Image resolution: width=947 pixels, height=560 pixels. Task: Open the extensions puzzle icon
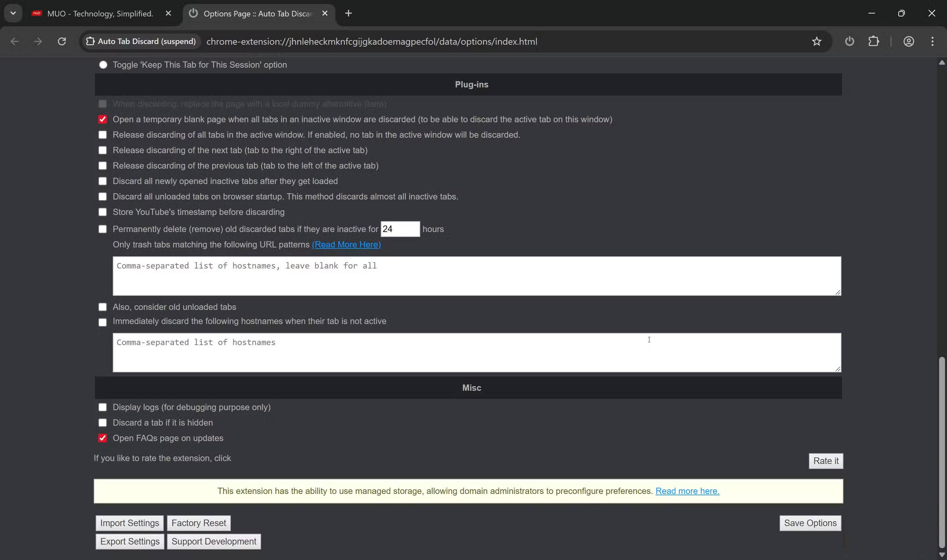pyautogui.click(x=874, y=41)
